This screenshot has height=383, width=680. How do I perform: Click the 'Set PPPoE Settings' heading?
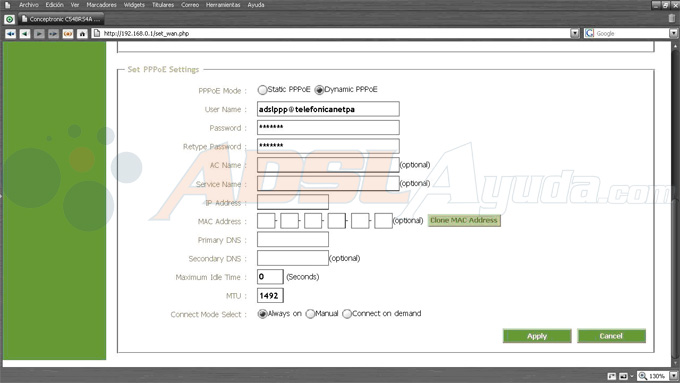[163, 69]
